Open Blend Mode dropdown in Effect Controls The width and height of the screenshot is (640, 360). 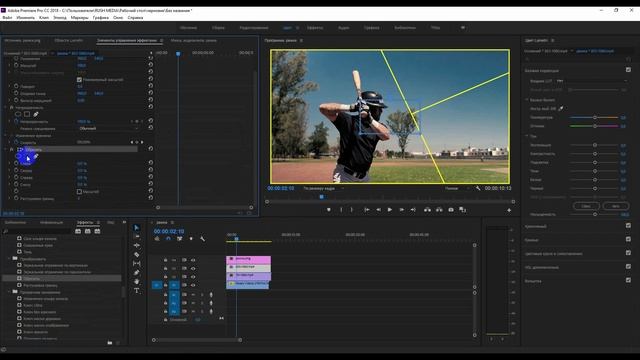point(108,129)
